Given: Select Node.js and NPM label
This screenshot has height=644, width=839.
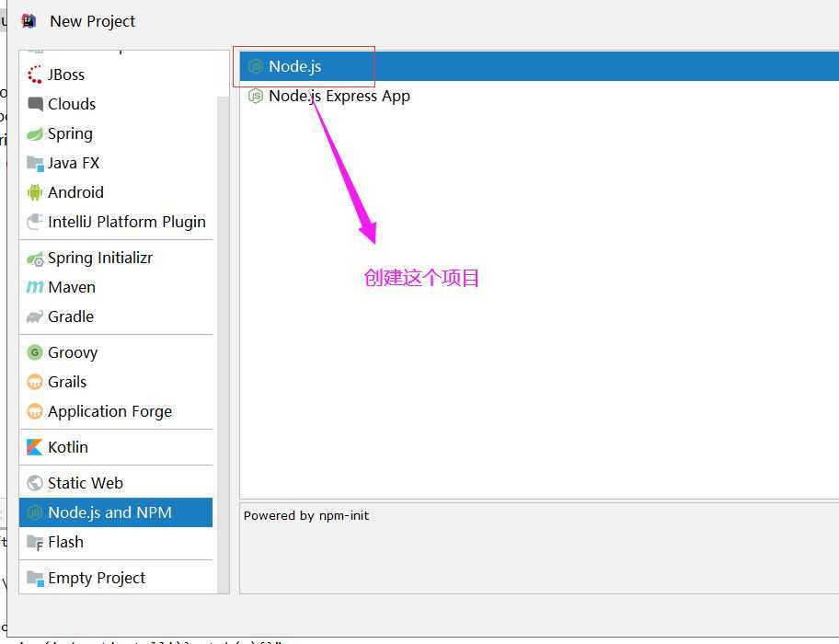Looking at the screenshot, I should [x=109, y=512].
